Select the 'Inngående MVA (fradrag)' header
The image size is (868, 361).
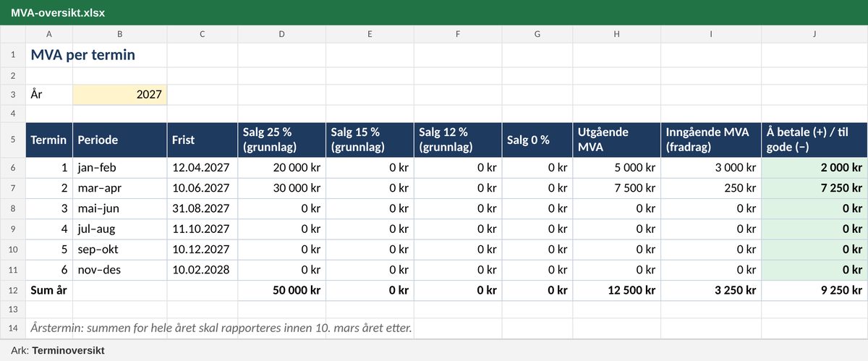tap(711, 140)
